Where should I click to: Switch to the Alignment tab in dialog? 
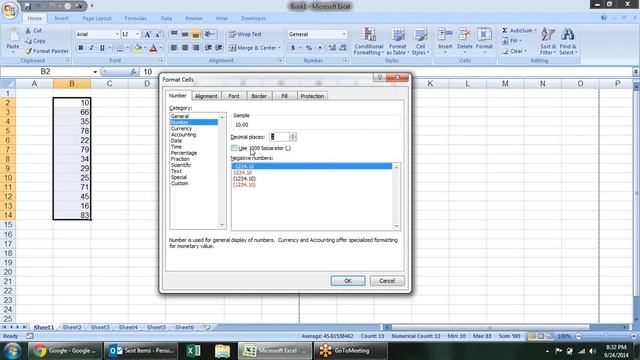(206, 96)
